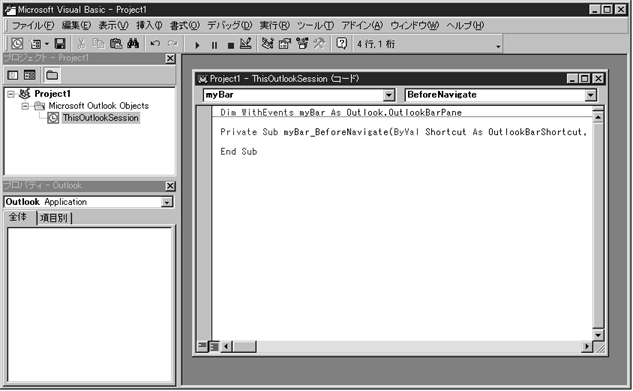Maximize the ThisOutlookSession code window

585,79
